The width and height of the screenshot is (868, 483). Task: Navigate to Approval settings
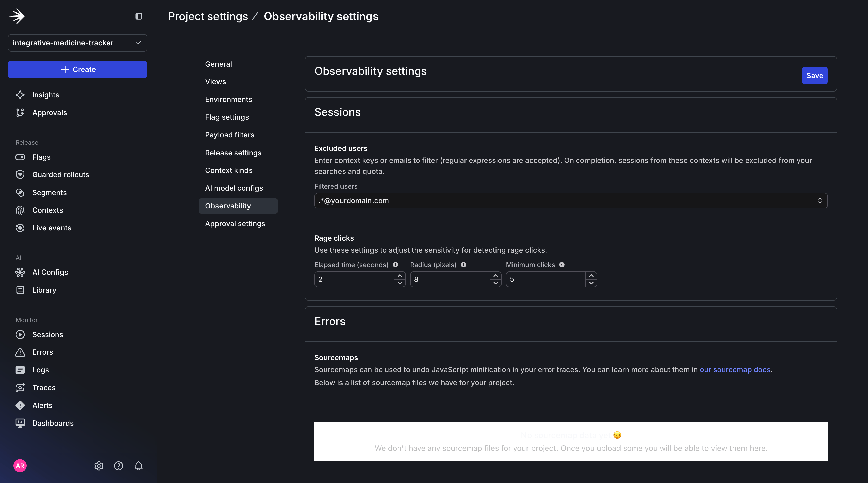pyautogui.click(x=235, y=223)
